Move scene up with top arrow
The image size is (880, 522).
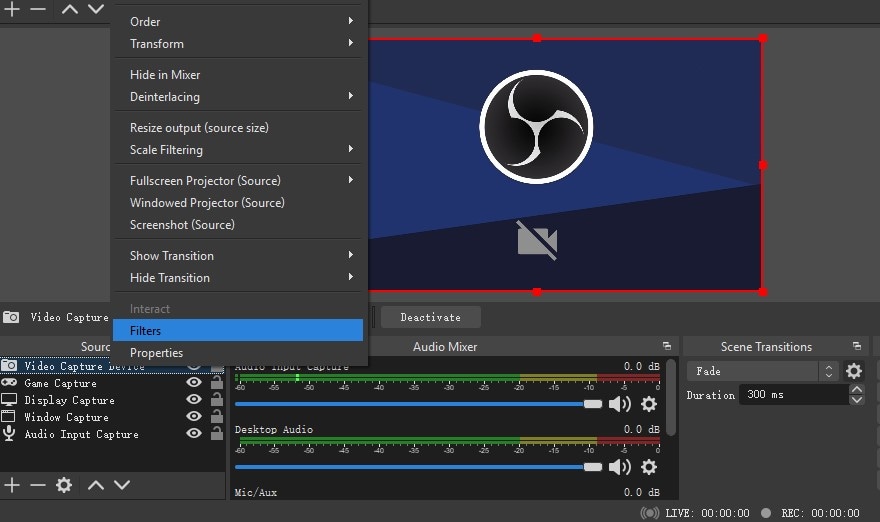(70, 9)
